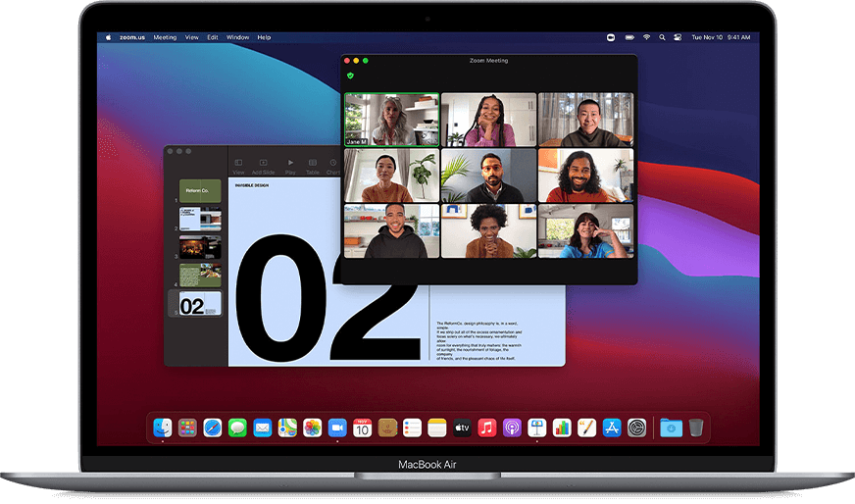
Task: Open the Apple menu
Action: 108,37
